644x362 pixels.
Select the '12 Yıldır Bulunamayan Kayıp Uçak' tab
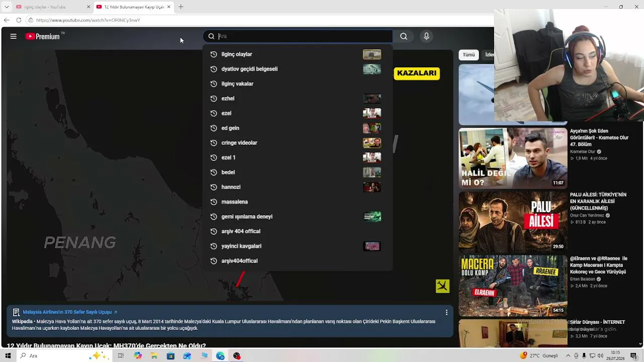(x=133, y=7)
